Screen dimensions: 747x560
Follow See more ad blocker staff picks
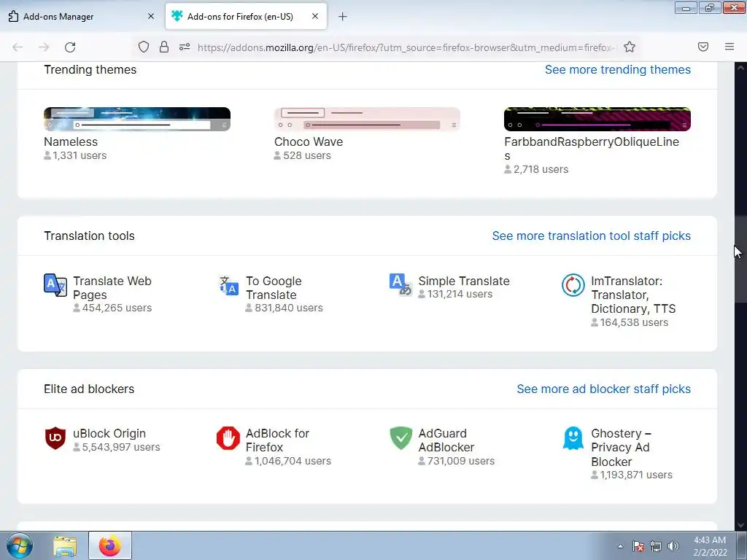(x=603, y=389)
